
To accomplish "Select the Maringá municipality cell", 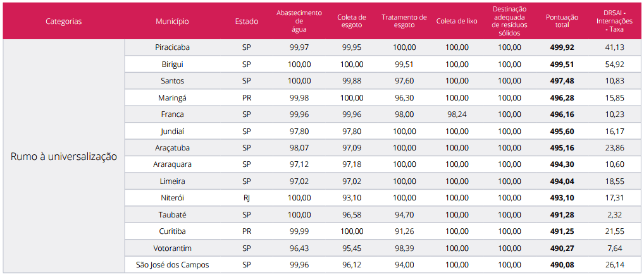I will [172, 97].
